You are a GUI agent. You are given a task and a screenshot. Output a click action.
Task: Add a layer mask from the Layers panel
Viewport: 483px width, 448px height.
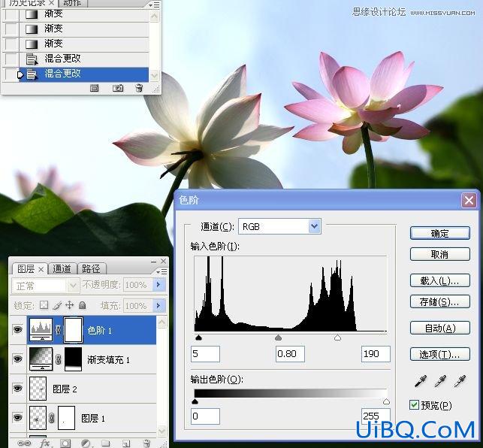coord(65,443)
